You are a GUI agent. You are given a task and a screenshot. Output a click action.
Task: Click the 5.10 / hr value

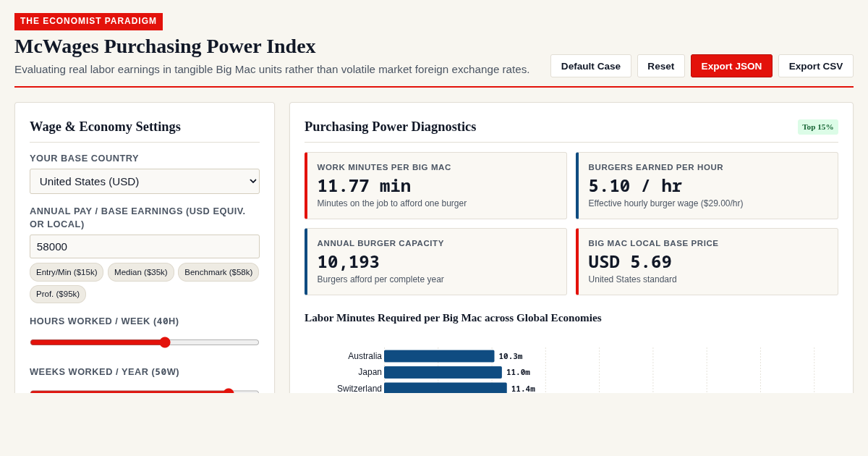(635, 186)
